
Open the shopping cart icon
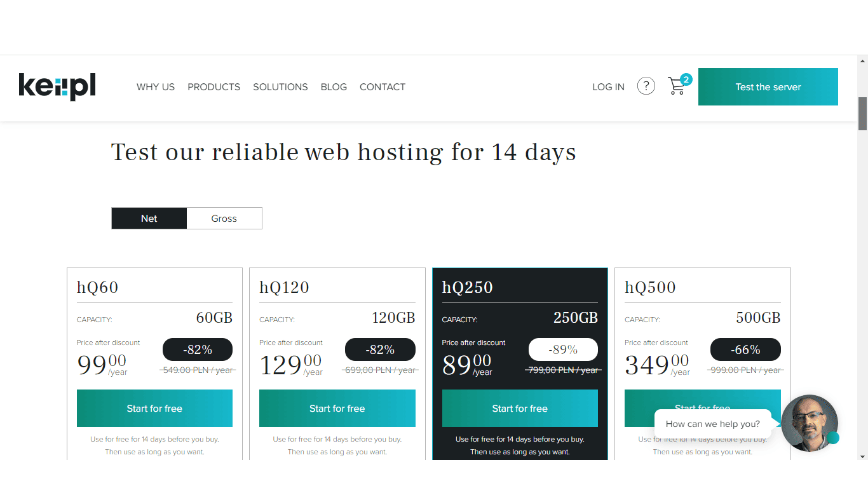677,86
